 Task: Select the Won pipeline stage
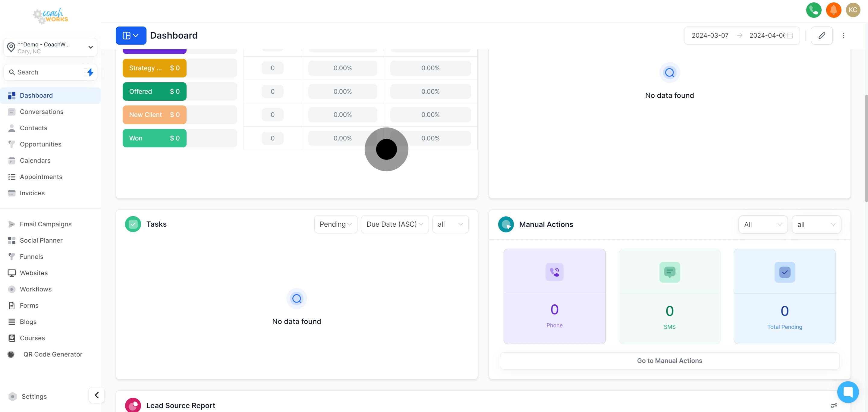(154, 138)
